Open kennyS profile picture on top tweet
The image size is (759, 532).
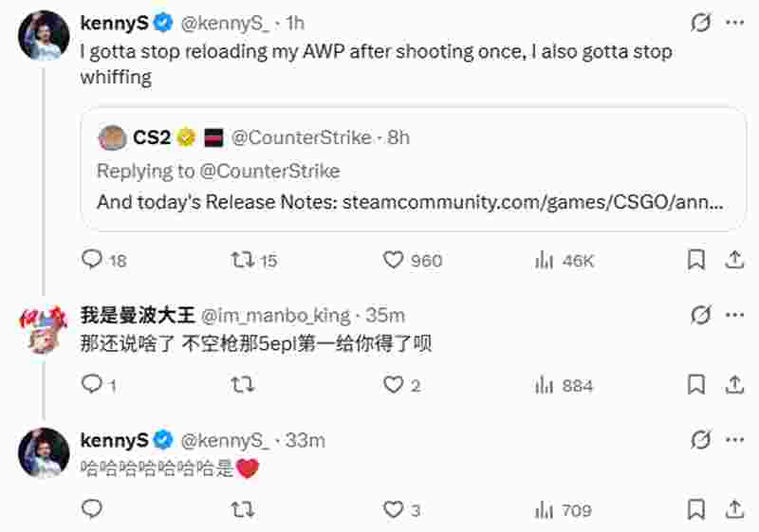click(x=46, y=36)
